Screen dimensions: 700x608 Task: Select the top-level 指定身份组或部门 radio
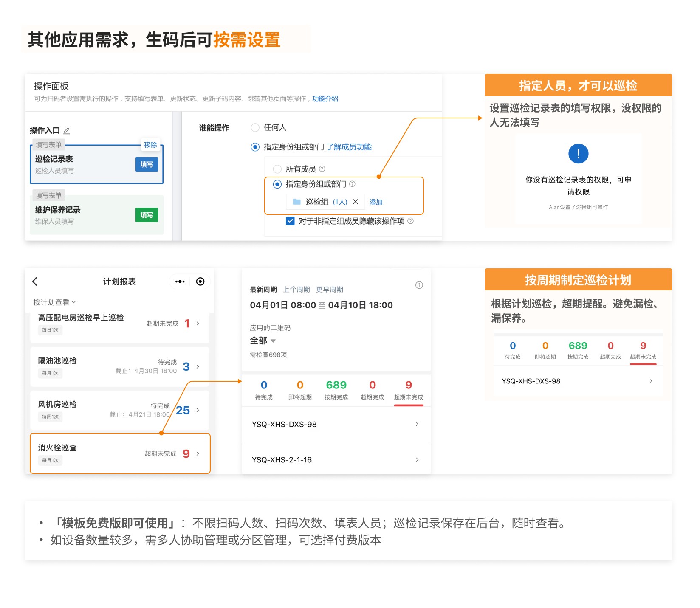[255, 147]
